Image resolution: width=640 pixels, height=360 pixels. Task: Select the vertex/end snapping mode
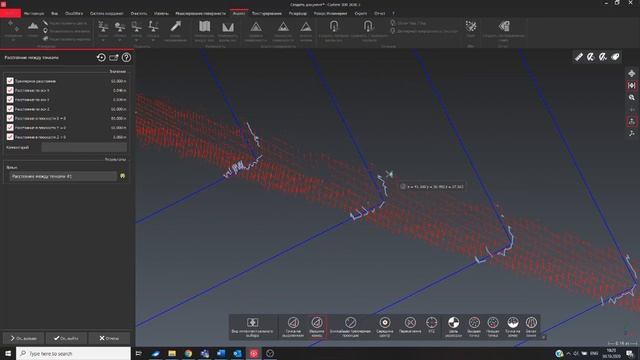coord(317,326)
